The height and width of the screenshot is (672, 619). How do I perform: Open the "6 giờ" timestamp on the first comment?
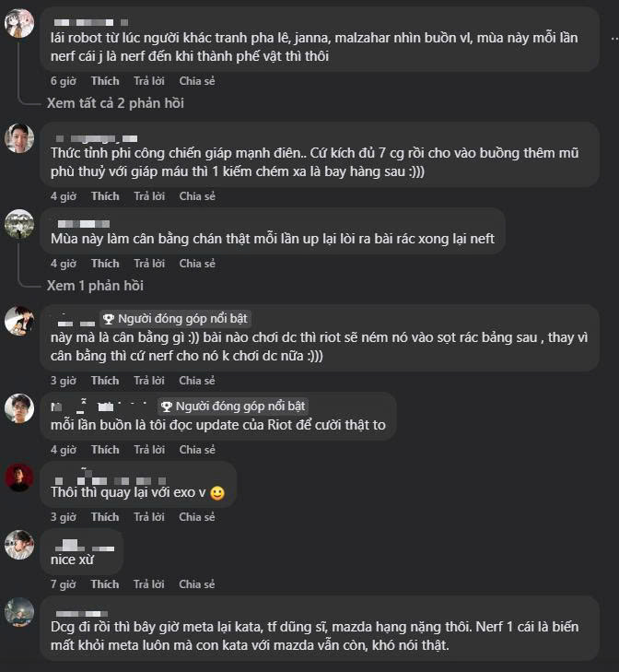point(63,81)
